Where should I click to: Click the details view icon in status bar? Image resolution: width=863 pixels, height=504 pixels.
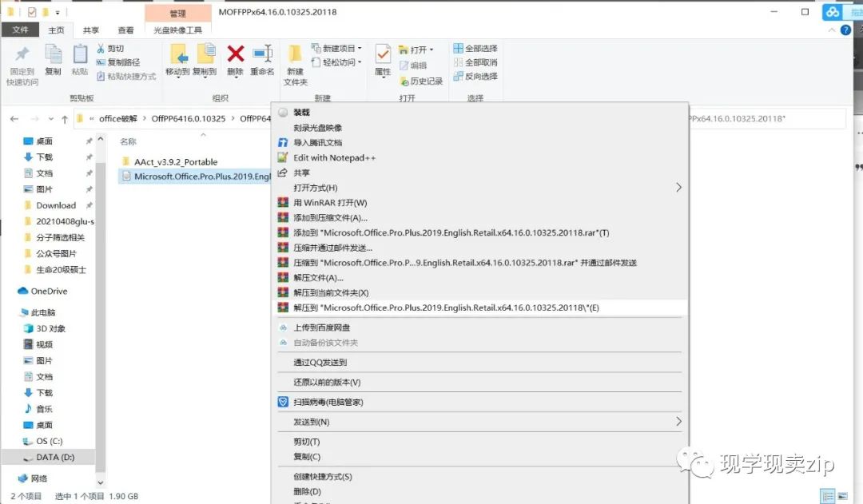(x=828, y=496)
